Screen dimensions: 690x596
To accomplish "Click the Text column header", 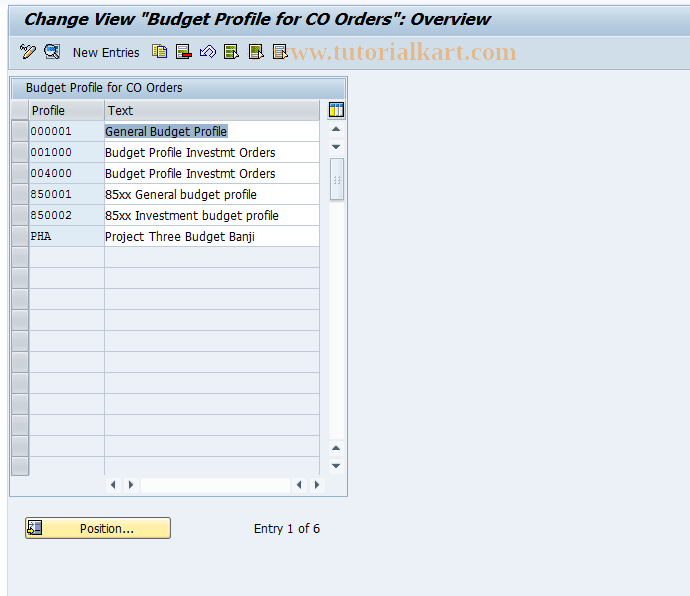I will [x=212, y=110].
